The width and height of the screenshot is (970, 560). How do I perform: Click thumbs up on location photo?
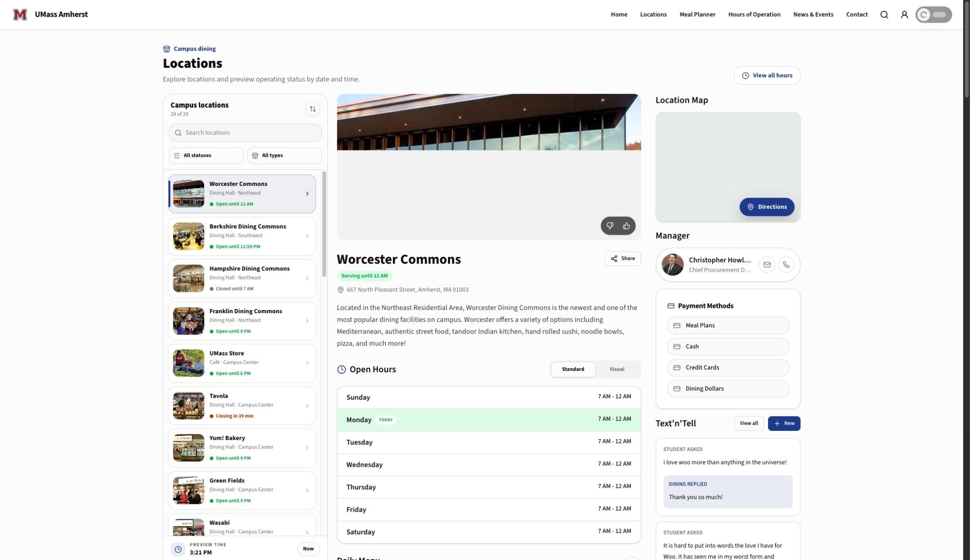coord(626,226)
